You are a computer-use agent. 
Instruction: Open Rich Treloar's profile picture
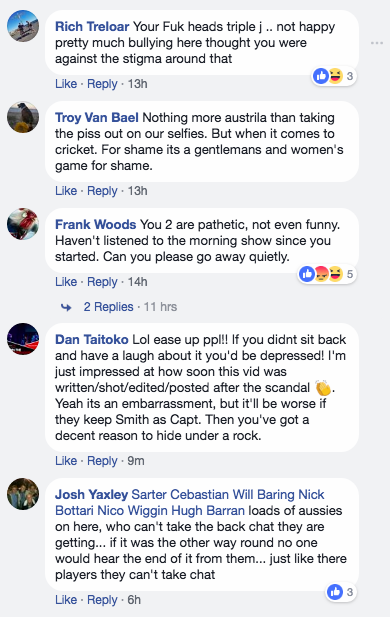pyautogui.click(x=23, y=26)
